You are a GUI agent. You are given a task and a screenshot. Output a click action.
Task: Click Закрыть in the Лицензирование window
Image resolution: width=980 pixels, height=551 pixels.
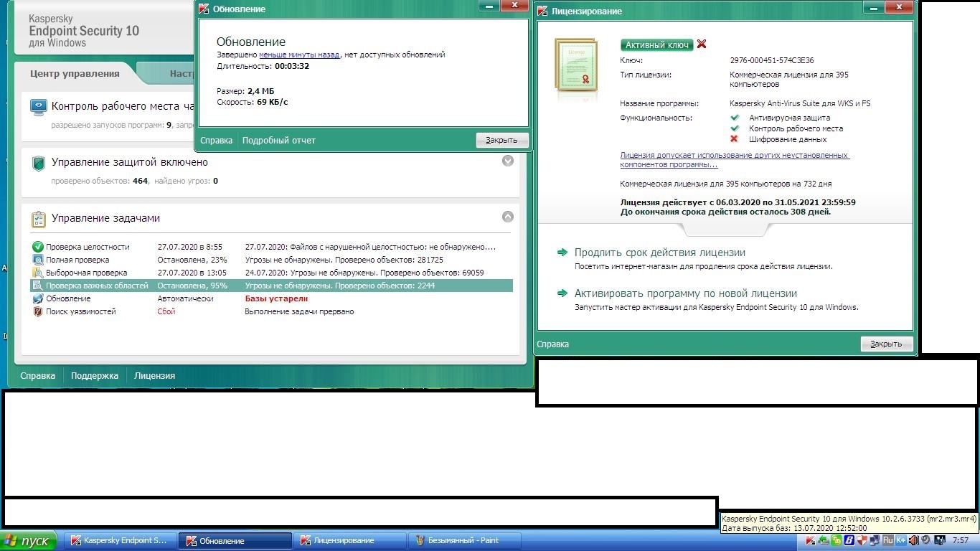click(886, 344)
